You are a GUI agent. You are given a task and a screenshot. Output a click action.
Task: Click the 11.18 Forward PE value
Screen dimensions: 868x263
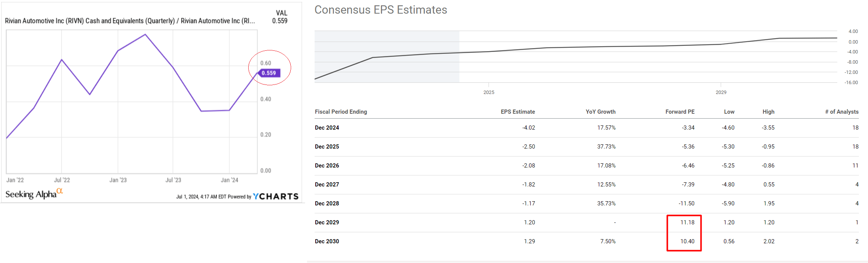point(687,222)
